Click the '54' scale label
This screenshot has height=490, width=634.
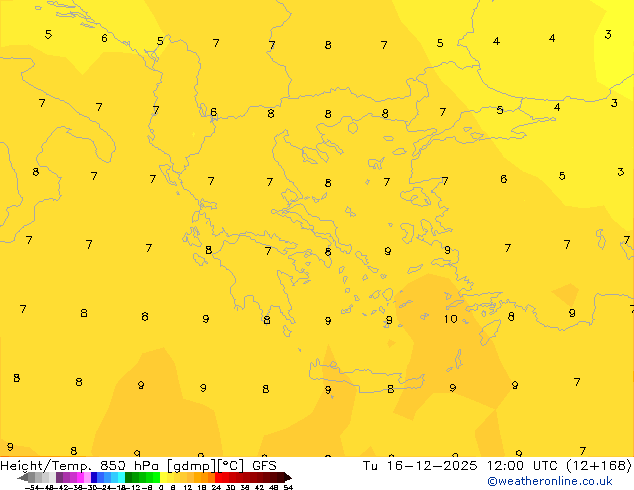tap(288, 487)
